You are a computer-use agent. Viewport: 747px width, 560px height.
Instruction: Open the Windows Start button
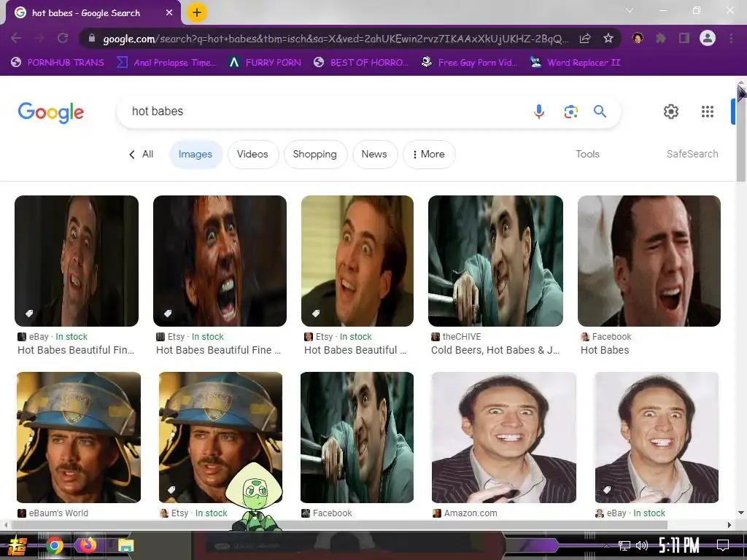pyautogui.click(x=18, y=545)
